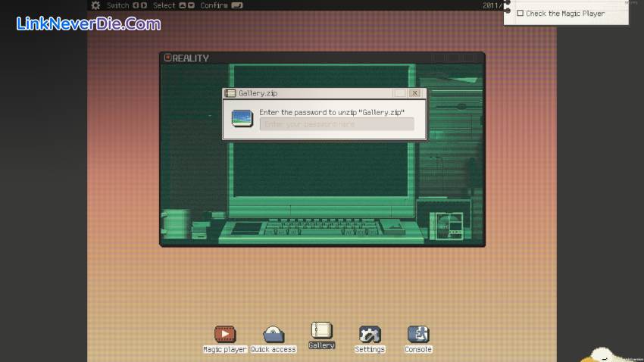Click the CD disc on the desk

pos(445,225)
